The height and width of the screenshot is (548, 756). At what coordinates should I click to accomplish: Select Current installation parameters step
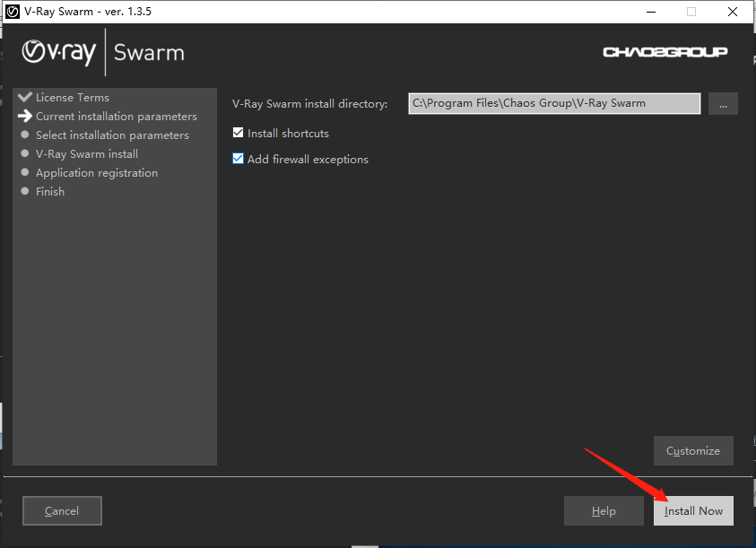click(x=117, y=117)
